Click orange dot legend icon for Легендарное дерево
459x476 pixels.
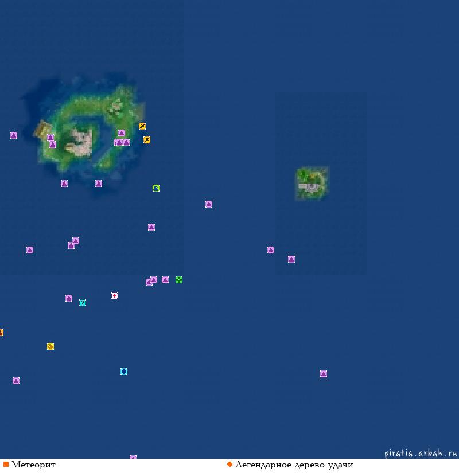(x=229, y=464)
